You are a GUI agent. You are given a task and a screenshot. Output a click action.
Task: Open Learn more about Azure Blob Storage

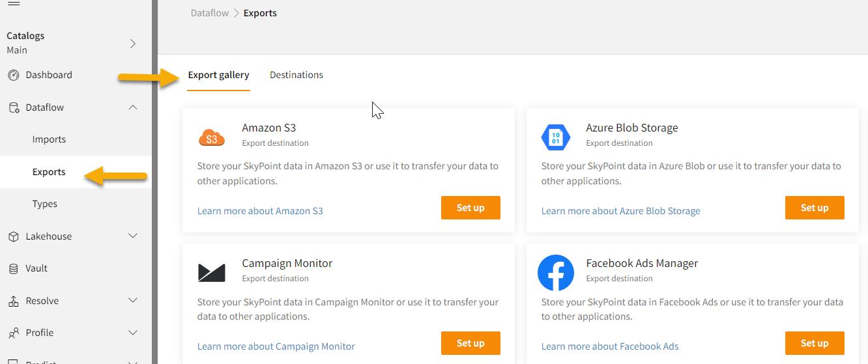coord(620,211)
